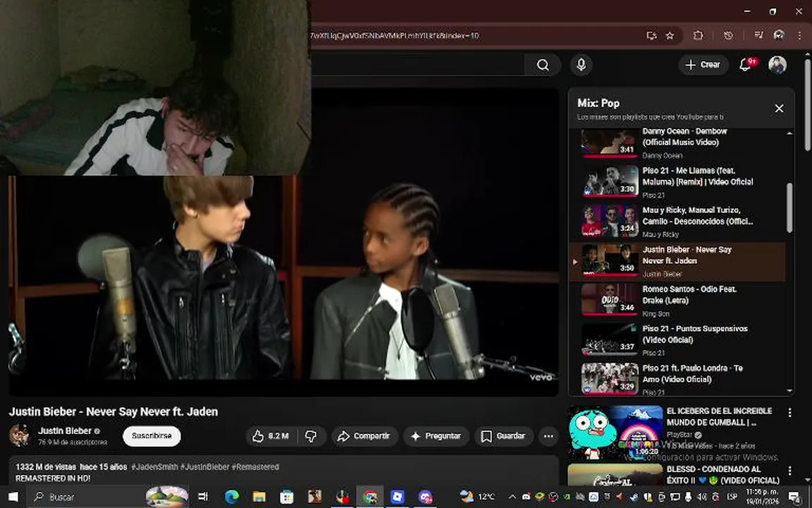
Task: Open Microsoft Store from taskbar
Action: 286,497
